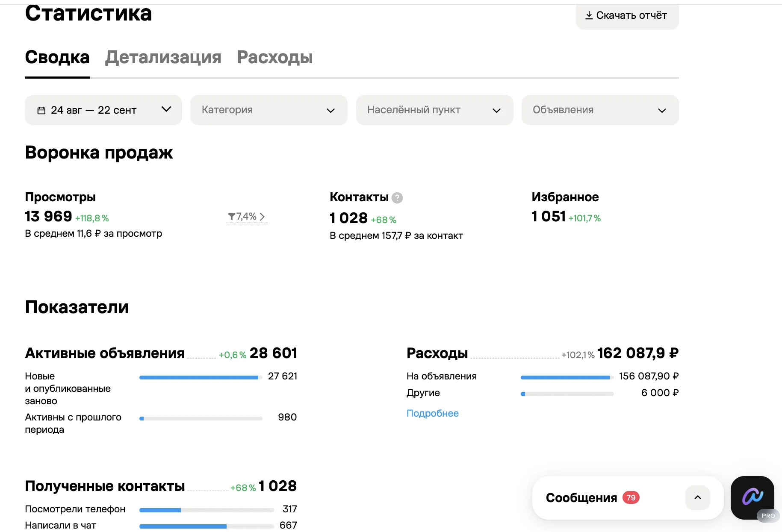This screenshot has height=532, width=782.
Task: Switch to the Детализация tab
Action: (163, 57)
